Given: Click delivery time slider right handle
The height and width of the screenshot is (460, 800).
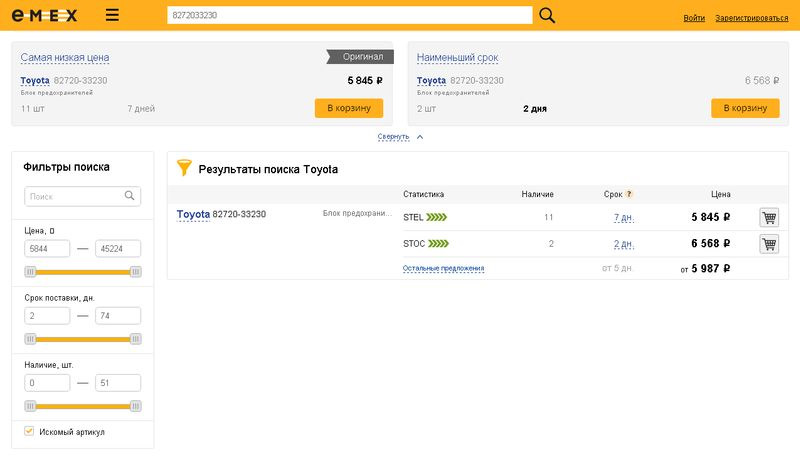Looking at the screenshot, I should point(135,339).
